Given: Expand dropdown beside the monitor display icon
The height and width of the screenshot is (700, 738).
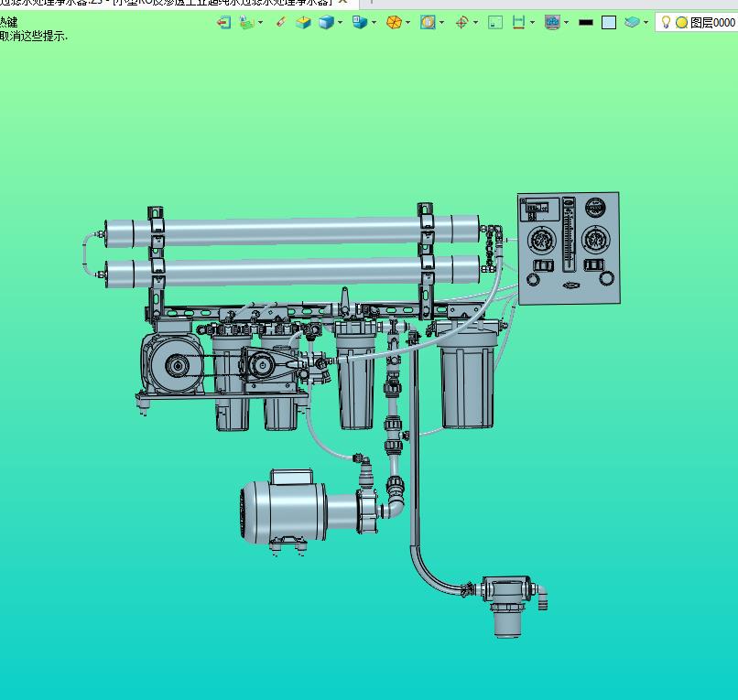Looking at the screenshot, I should click(567, 23).
